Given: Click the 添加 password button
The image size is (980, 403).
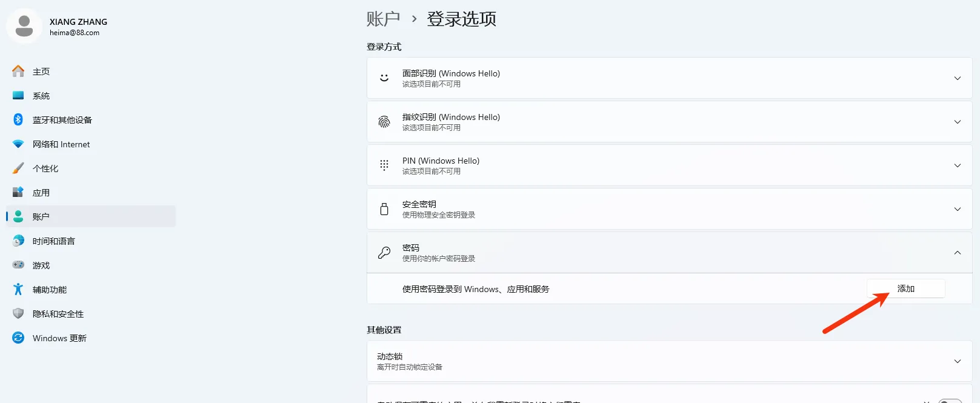Looking at the screenshot, I should point(906,288).
